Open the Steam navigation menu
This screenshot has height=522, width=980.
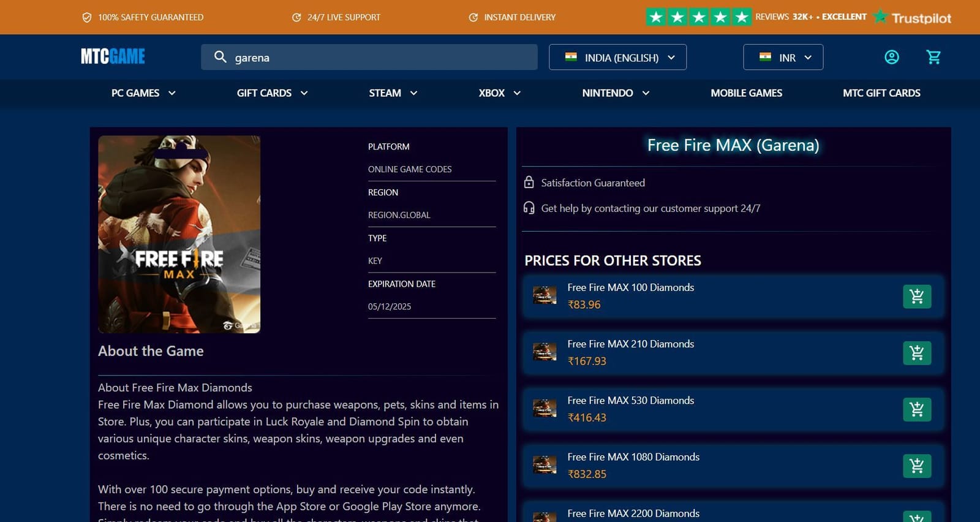(393, 93)
